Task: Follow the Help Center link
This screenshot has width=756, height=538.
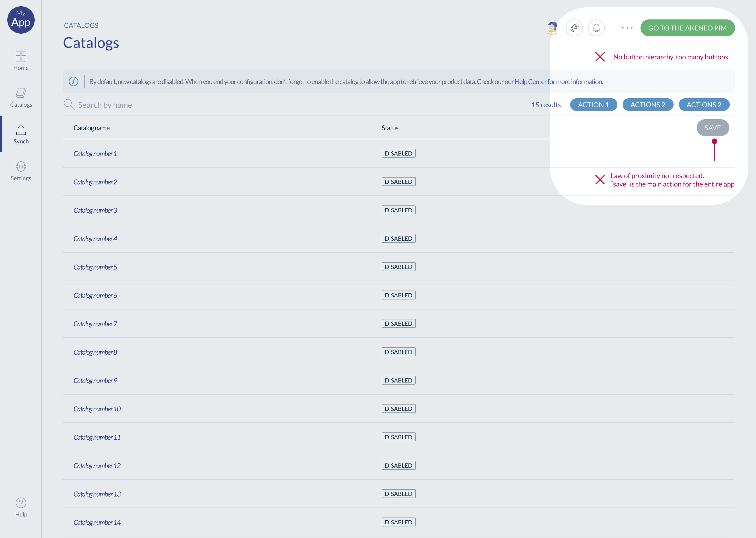Action: tap(558, 81)
